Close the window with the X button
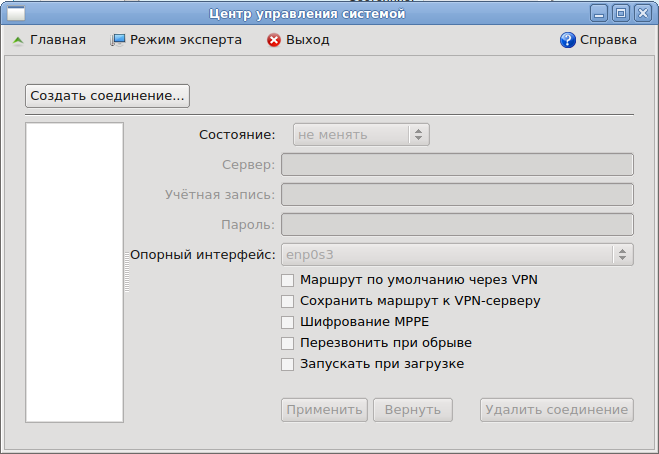The image size is (659, 454). tap(643, 13)
